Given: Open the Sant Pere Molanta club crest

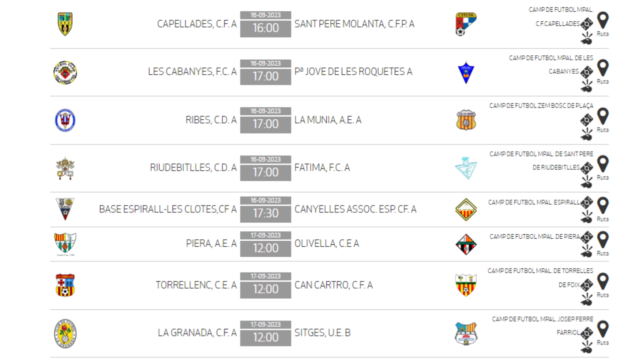Looking at the screenshot, I should click(x=466, y=24).
